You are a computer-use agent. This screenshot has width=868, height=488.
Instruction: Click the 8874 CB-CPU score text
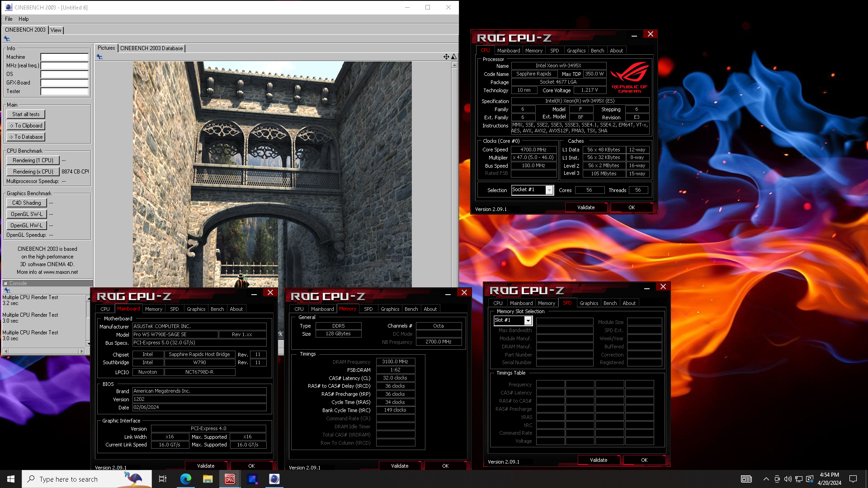click(75, 172)
